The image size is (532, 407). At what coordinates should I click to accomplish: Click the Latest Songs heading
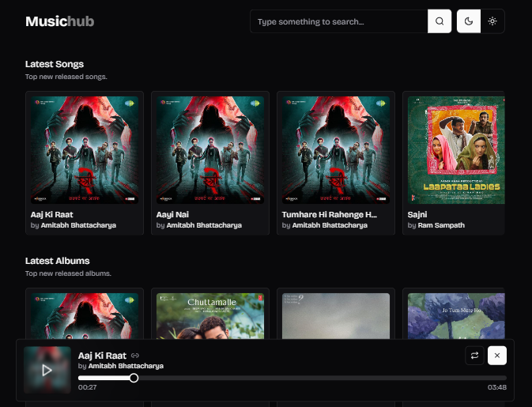click(55, 64)
